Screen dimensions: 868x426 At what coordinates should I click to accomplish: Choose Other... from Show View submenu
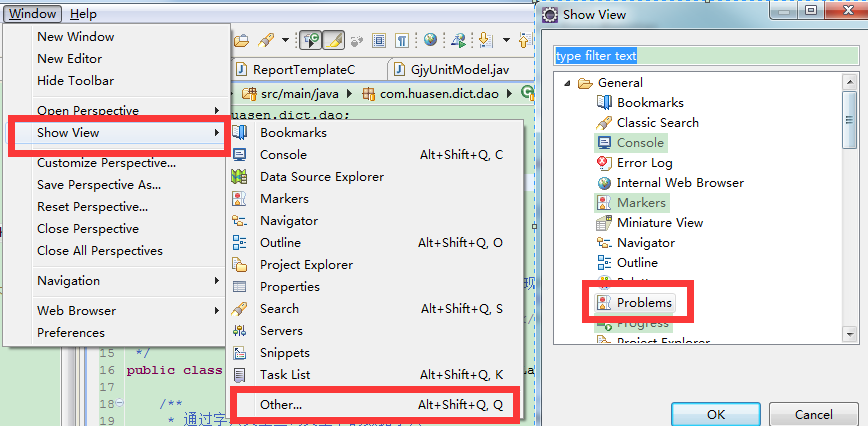click(x=281, y=405)
